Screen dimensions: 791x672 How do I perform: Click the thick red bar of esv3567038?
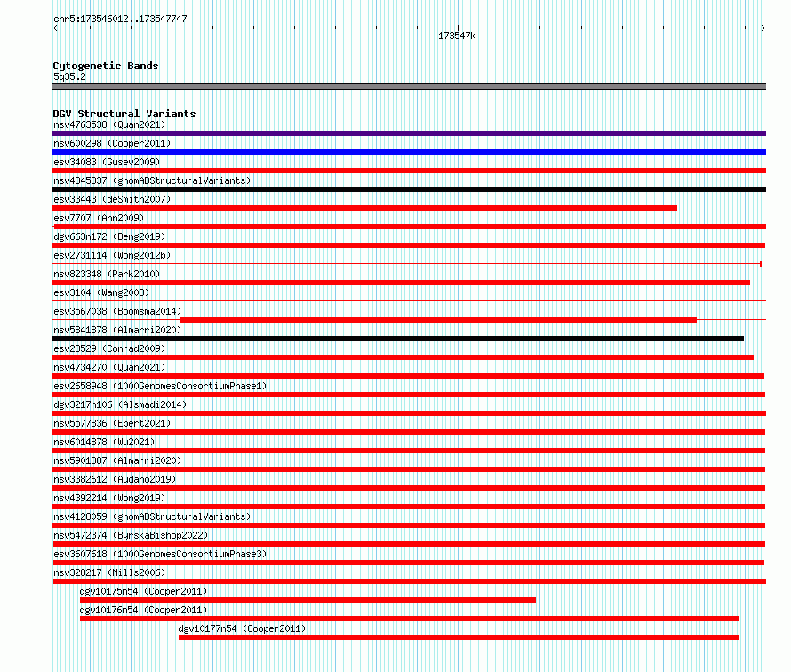tap(438, 320)
